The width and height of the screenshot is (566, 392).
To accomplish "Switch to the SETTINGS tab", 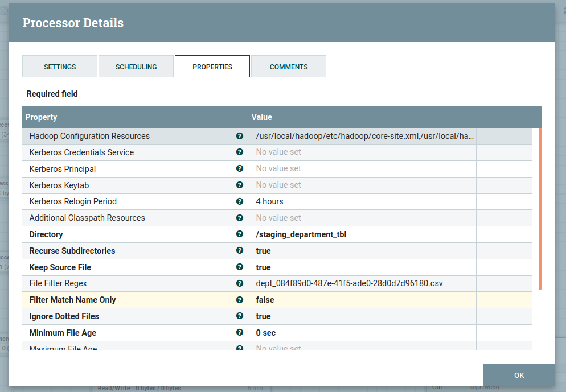I will (60, 66).
